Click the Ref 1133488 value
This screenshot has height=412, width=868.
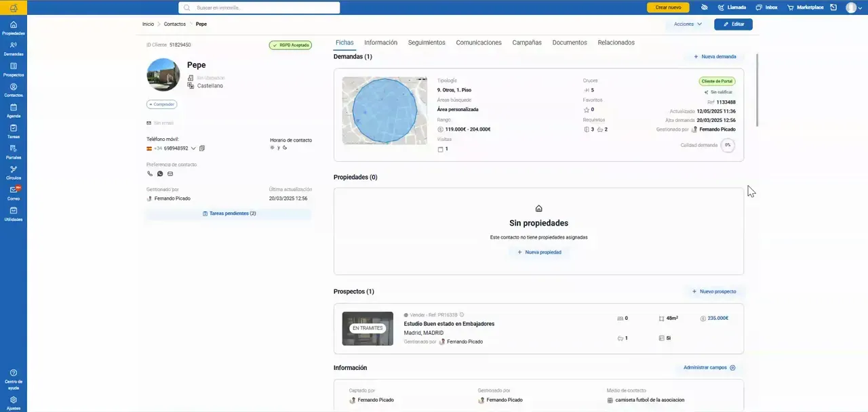(x=726, y=102)
